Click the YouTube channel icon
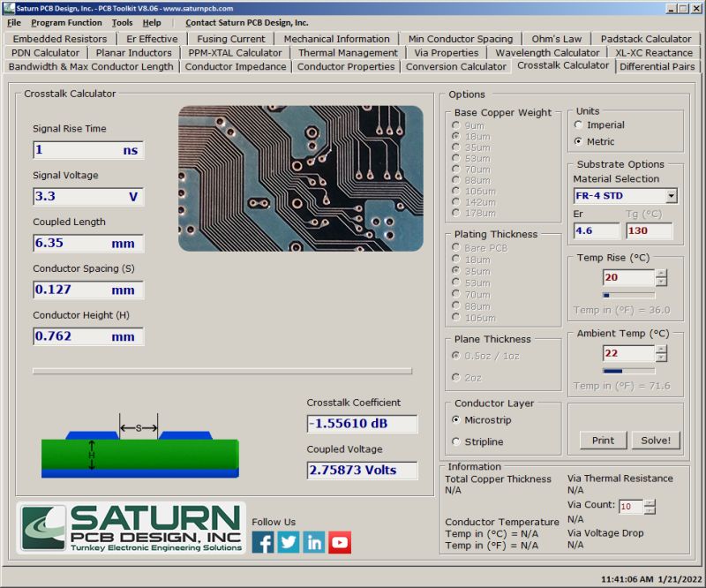706x588 pixels. [340, 542]
